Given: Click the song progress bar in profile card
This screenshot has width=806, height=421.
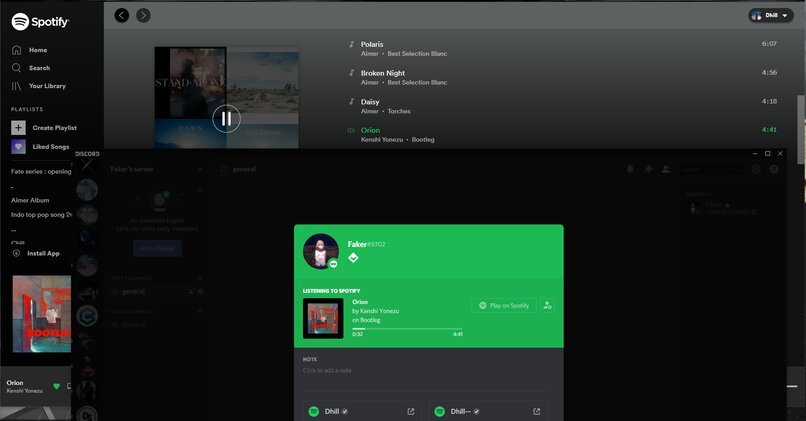Looking at the screenshot, I should pyautogui.click(x=407, y=328).
